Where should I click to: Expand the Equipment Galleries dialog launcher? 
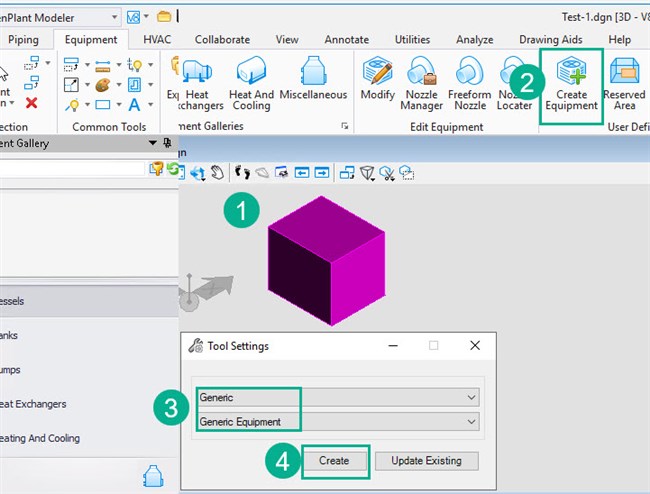[x=344, y=126]
